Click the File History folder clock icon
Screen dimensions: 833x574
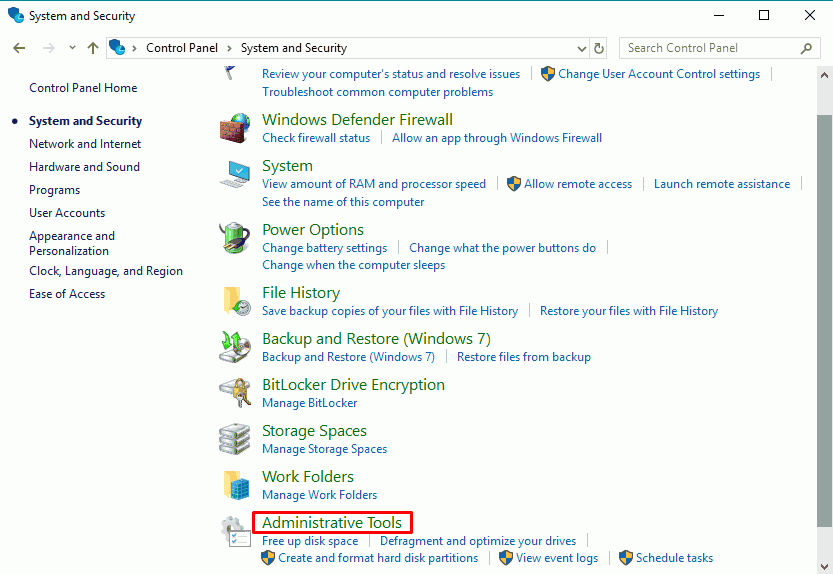(x=237, y=301)
